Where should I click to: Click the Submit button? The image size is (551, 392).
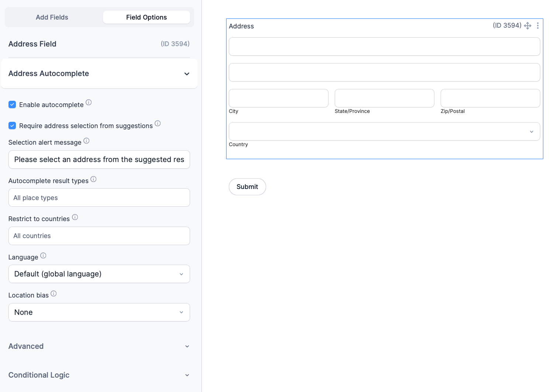click(x=247, y=187)
